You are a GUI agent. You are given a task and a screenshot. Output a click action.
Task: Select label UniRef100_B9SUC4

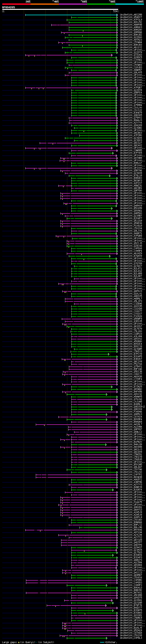131,344
